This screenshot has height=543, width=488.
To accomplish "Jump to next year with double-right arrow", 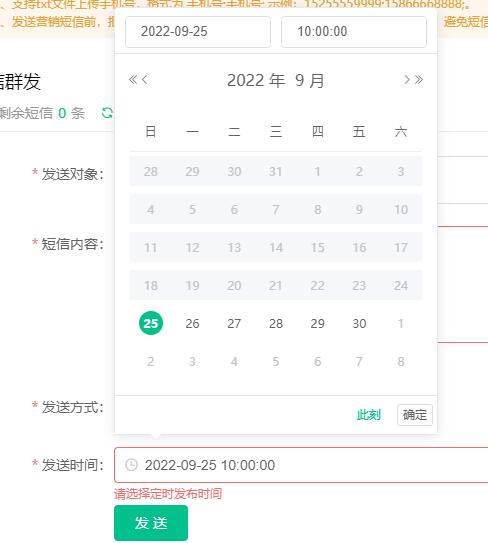I will (419, 80).
